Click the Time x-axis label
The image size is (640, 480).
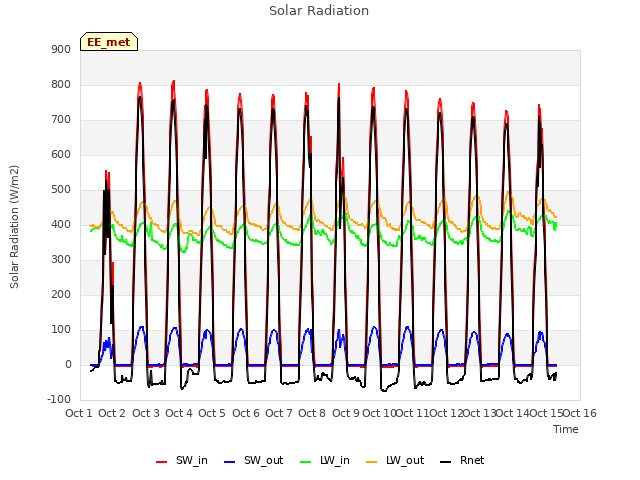point(566,429)
